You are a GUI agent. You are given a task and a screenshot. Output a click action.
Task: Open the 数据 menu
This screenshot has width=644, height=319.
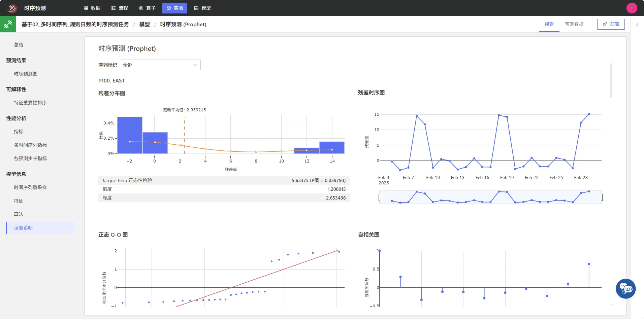tap(92, 8)
